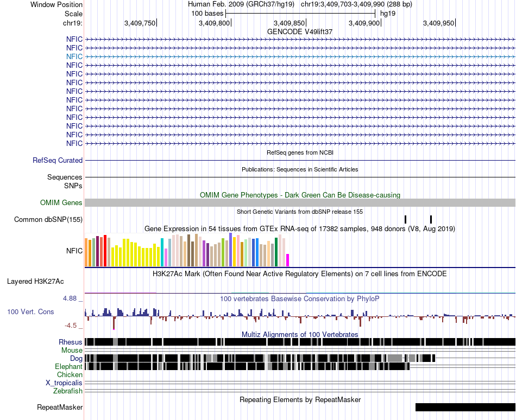This screenshot has width=516, height=420.
Task: Click the RepeatMasker track label
Action: (60, 407)
